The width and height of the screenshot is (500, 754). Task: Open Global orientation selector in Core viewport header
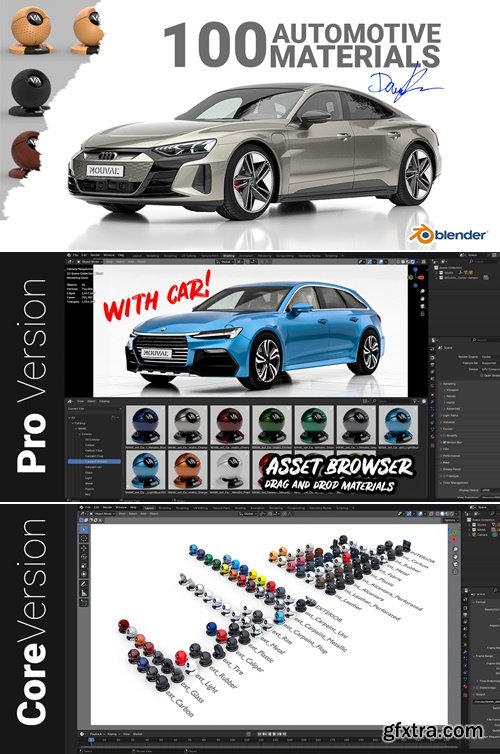(249, 514)
